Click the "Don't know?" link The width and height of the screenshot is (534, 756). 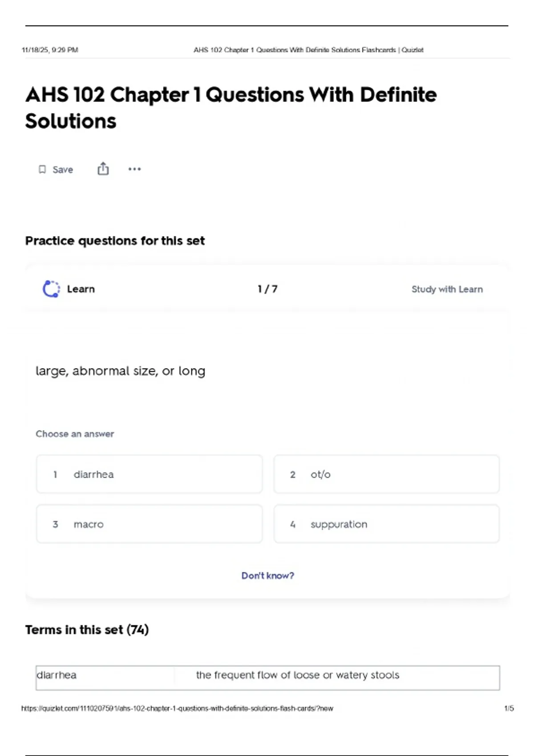[x=267, y=575]
